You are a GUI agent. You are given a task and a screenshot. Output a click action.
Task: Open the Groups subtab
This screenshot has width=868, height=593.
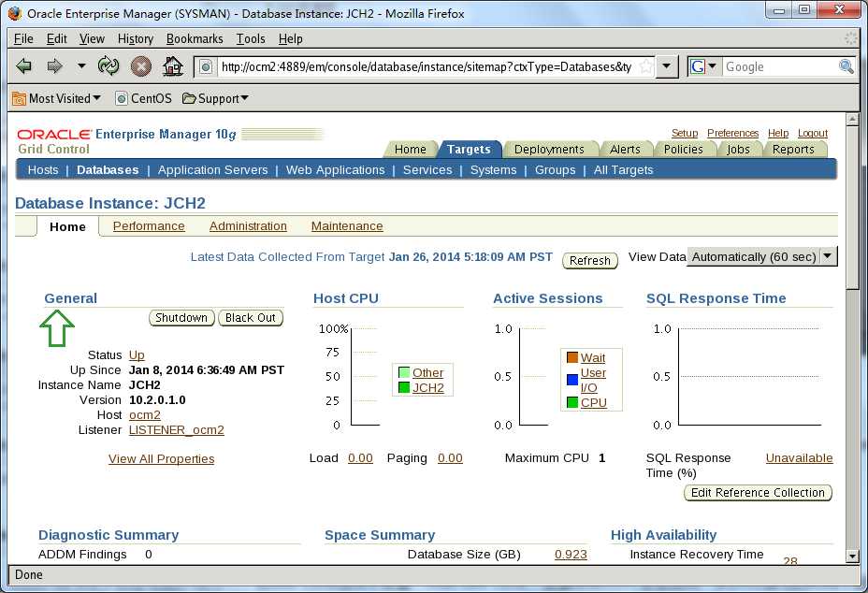pyautogui.click(x=556, y=170)
